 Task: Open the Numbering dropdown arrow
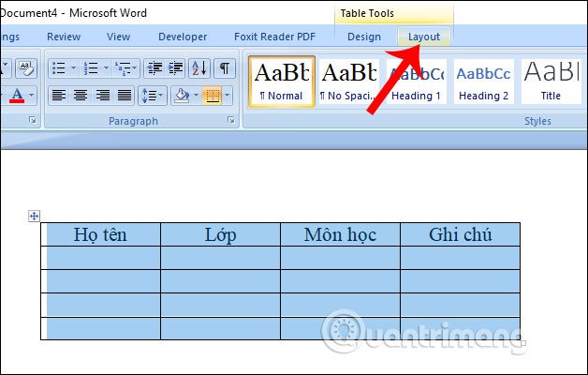click(x=106, y=68)
